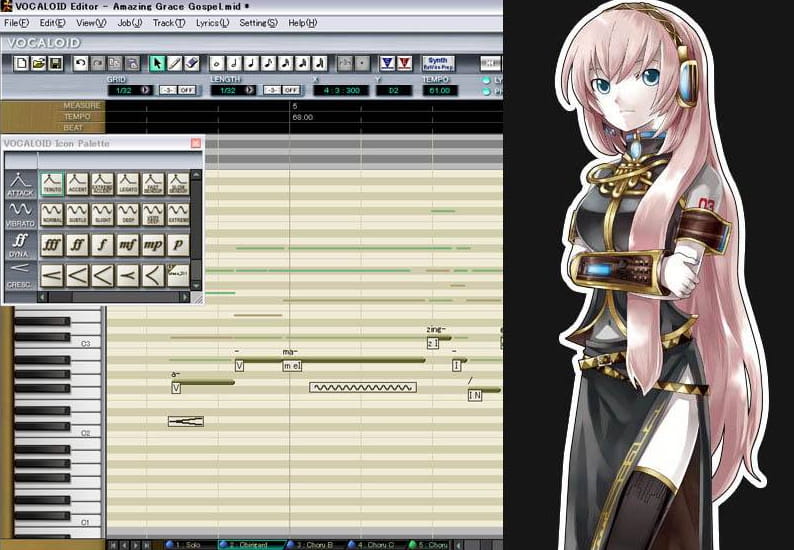Open LENGTH 1/32 dropdown arrow
This screenshot has width=794, height=550.
pyautogui.click(x=249, y=90)
